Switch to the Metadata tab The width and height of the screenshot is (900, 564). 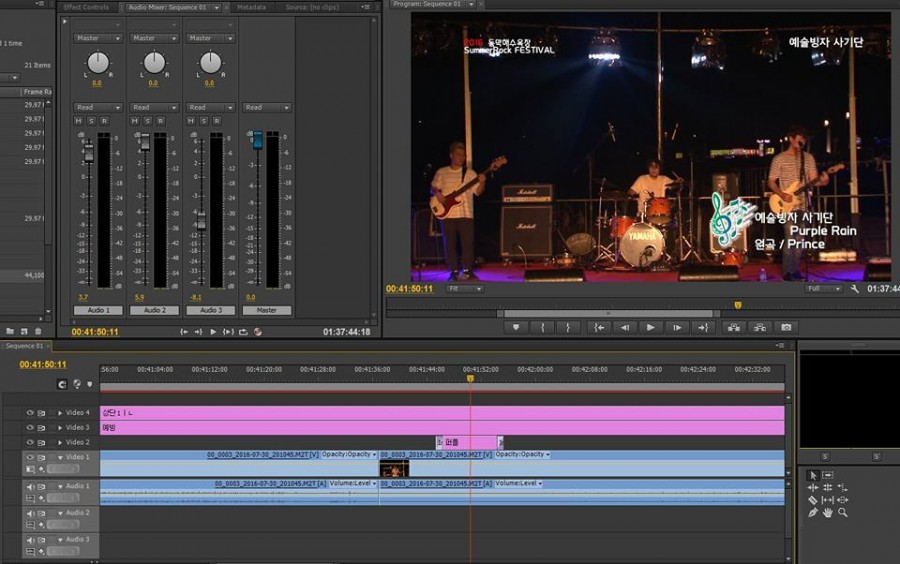pyautogui.click(x=251, y=7)
